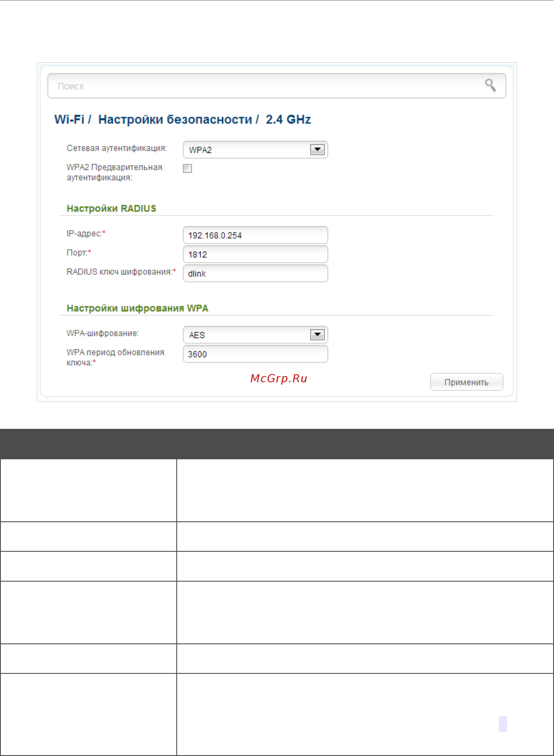
Task: Click the Wi-Fi breadcrumb heading
Action: [69, 119]
